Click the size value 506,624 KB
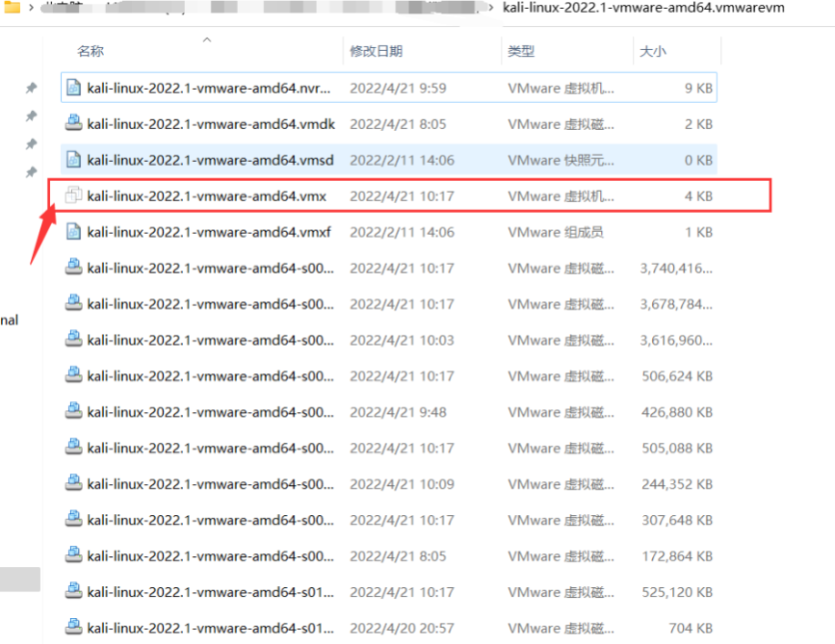 677,375
